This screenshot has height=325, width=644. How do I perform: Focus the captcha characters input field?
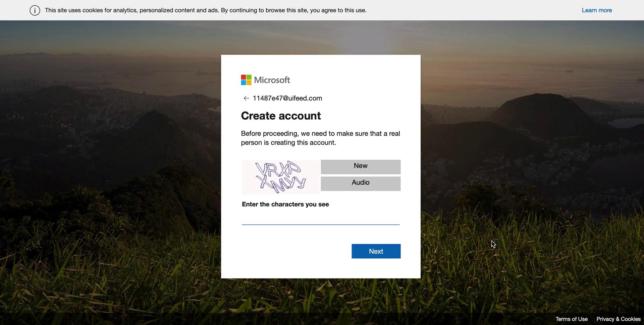(x=321, y=218)
